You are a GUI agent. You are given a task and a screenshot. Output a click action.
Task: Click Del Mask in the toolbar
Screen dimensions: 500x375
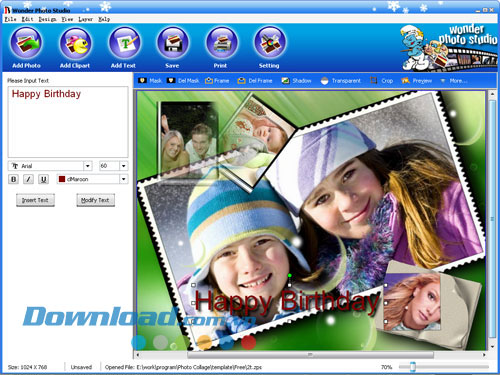tap(183, 81)
